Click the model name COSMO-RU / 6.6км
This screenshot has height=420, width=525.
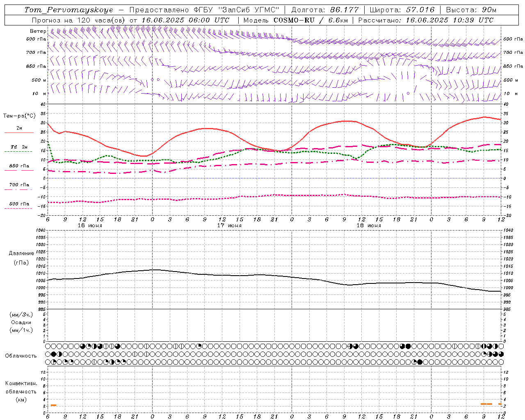[310, 20]
